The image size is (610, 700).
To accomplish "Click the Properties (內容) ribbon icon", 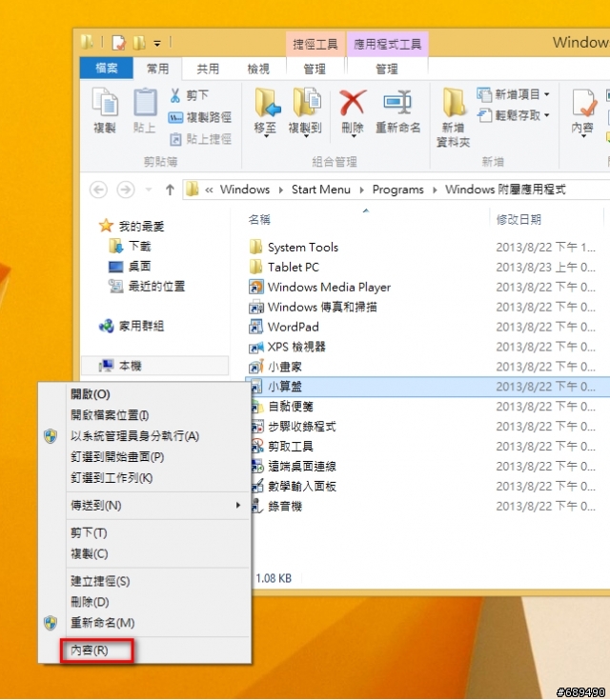I will [583, 103].
